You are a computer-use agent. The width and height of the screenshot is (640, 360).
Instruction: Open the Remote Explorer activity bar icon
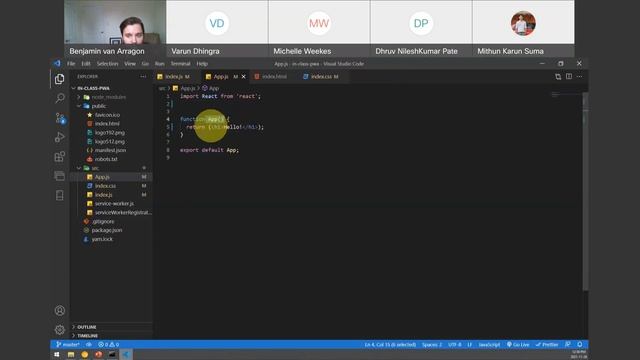(x=60, y=176)
